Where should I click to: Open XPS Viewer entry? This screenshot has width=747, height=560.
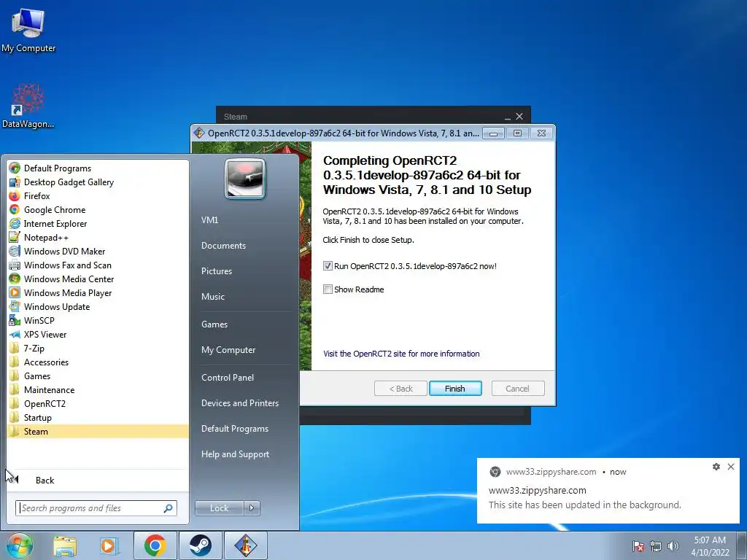[38, 334]
